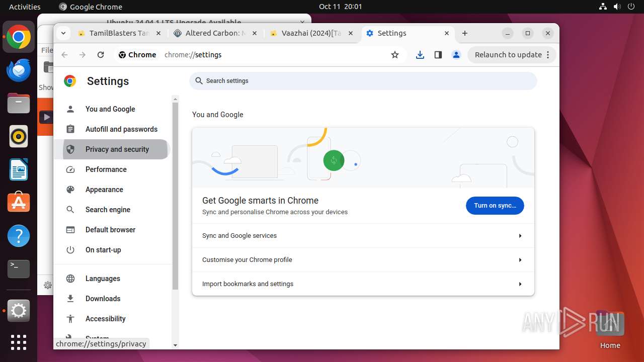Open the Home desktop folder
Image resolution: width=644 pixels, height=362 pixels.
pyautogui.click(x=610, y=330)
